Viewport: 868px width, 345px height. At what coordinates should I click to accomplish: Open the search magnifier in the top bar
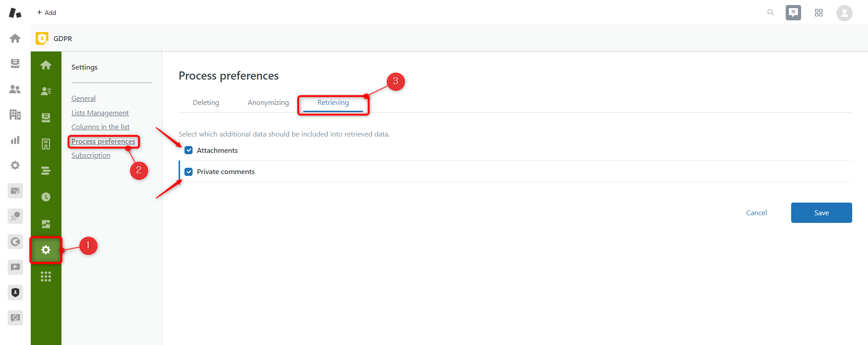pos(770,13)
